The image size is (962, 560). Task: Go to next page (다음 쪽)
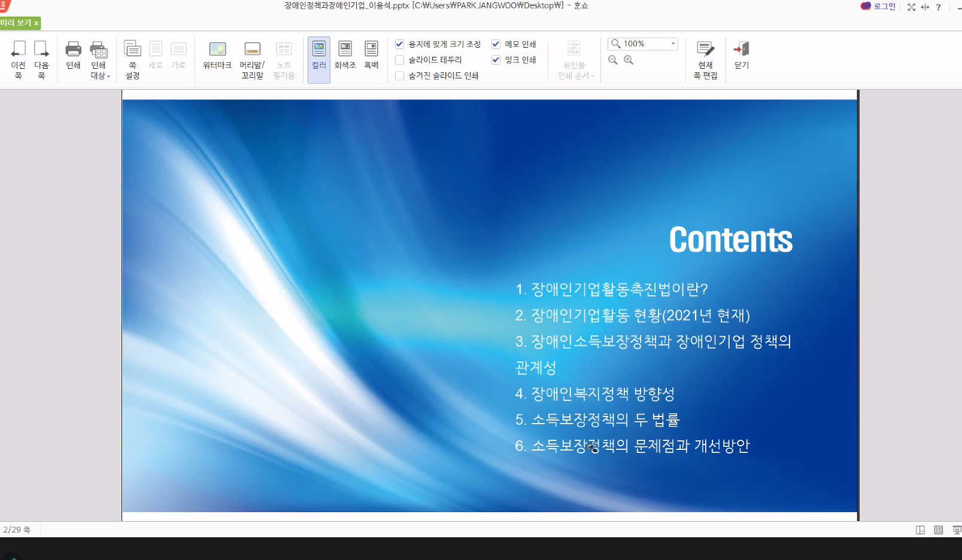coord(41,59)
